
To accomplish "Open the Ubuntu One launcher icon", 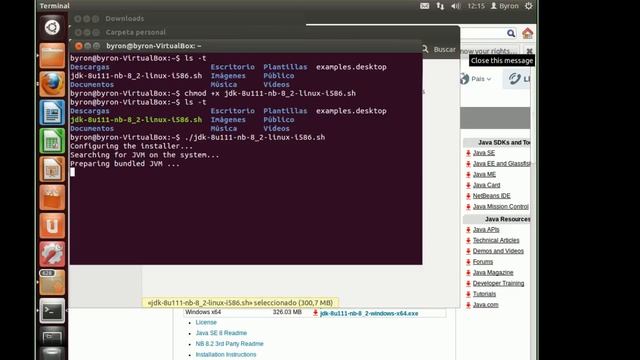I will coord(52,226).
